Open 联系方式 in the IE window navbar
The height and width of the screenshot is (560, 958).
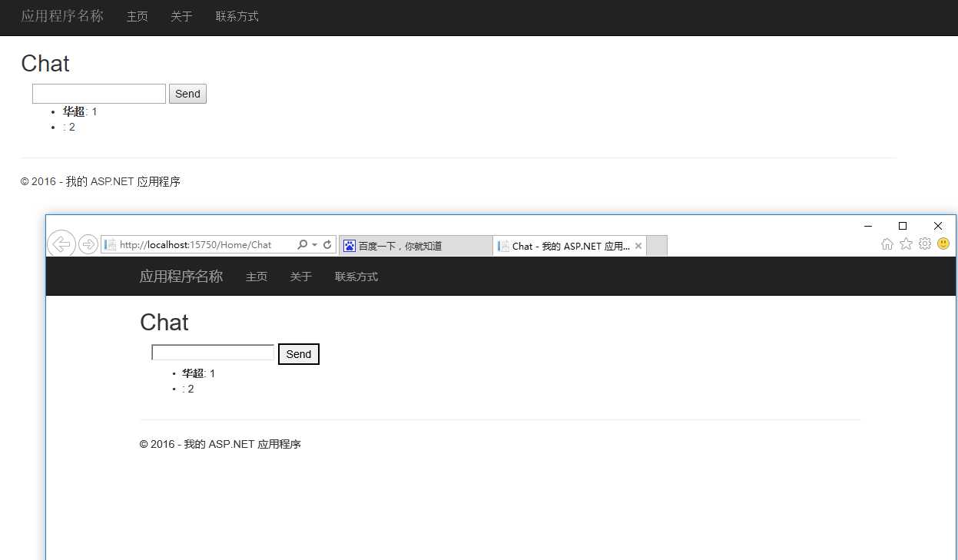point(356,277)
